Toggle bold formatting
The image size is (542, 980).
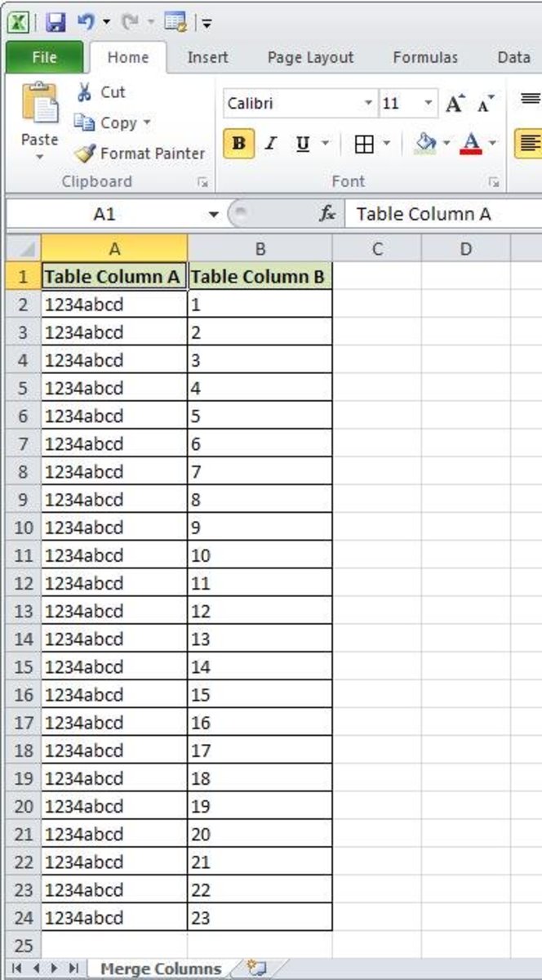pos(237,144)
